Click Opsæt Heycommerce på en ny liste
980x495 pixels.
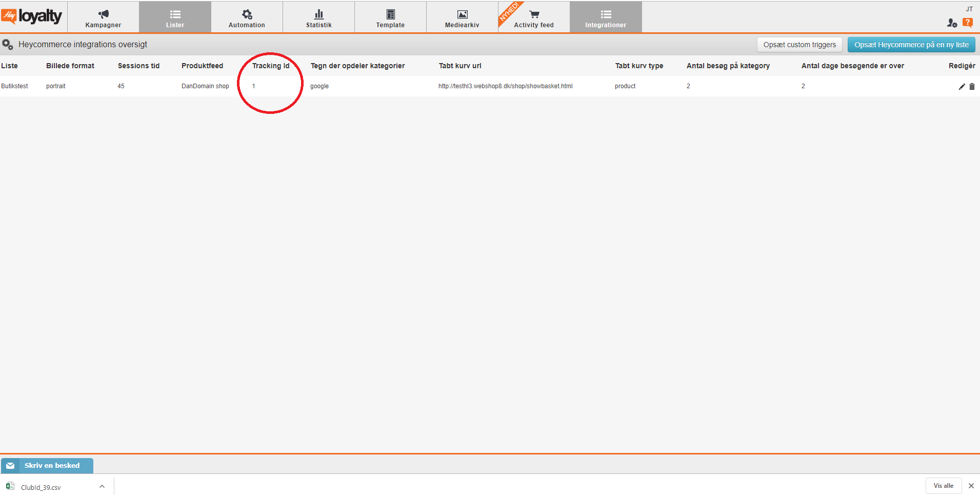(x=911, y=45)
